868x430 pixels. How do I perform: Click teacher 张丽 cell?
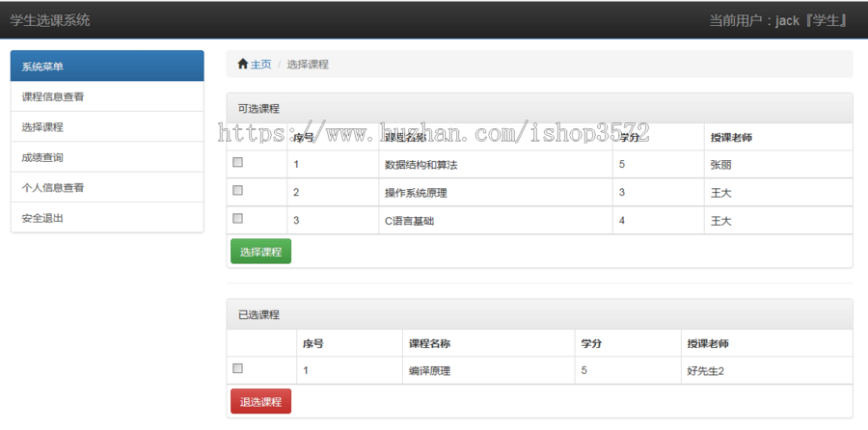(x=778, y=164)
